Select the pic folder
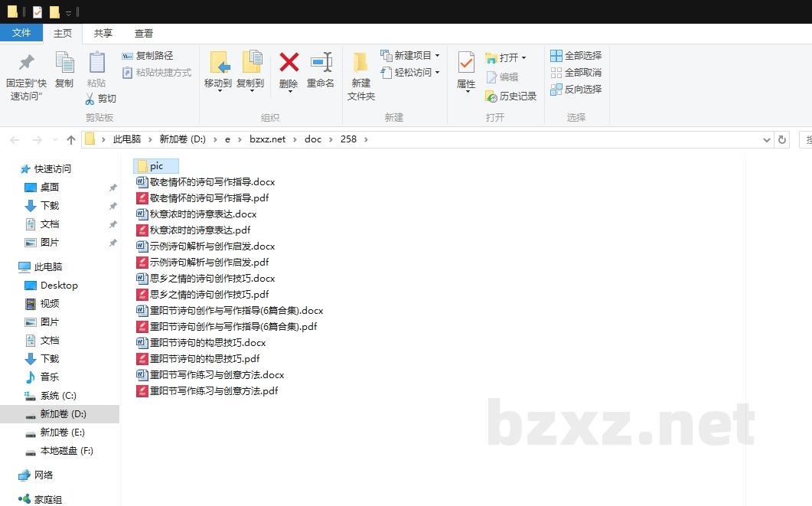 (156, 166)
